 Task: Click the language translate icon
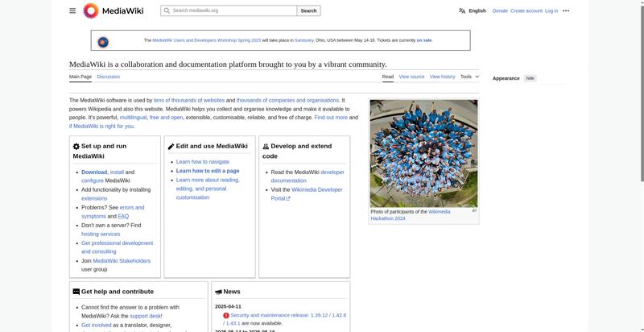(x=462, y=10)
